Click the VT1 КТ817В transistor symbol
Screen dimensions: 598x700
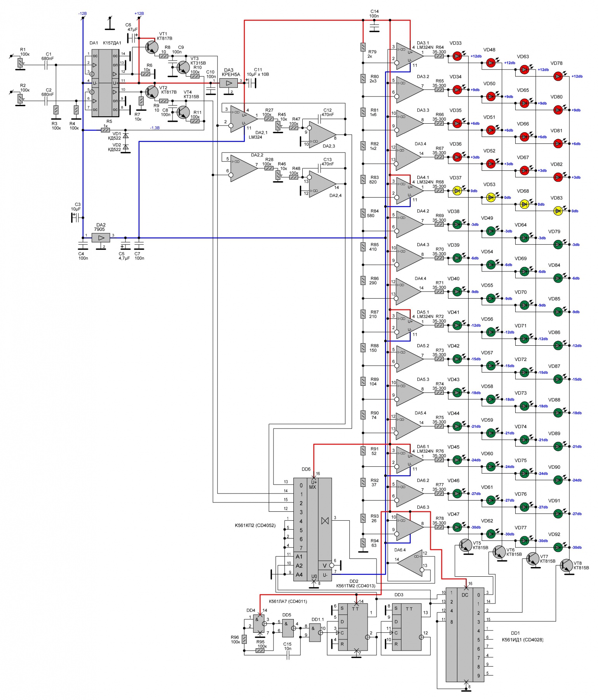[151, 47]
